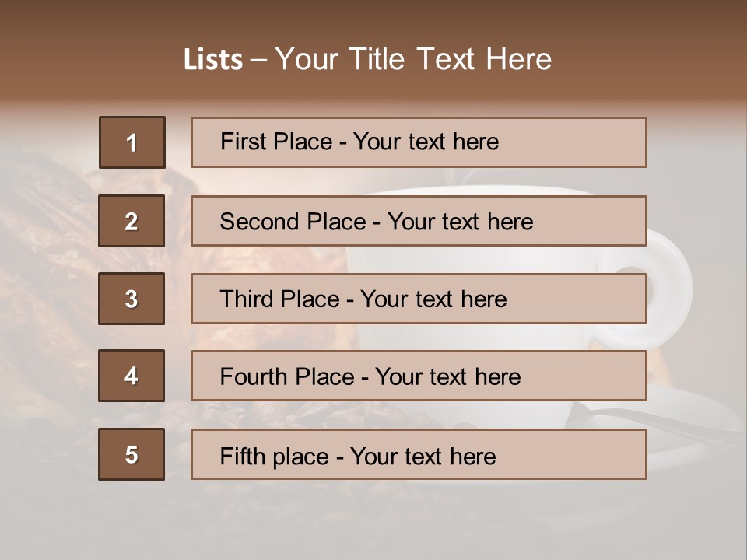The height and width of the screenshot is (560, 747).
Task: Select the 'Fourth Place' text bar
Action: point(419,376)
